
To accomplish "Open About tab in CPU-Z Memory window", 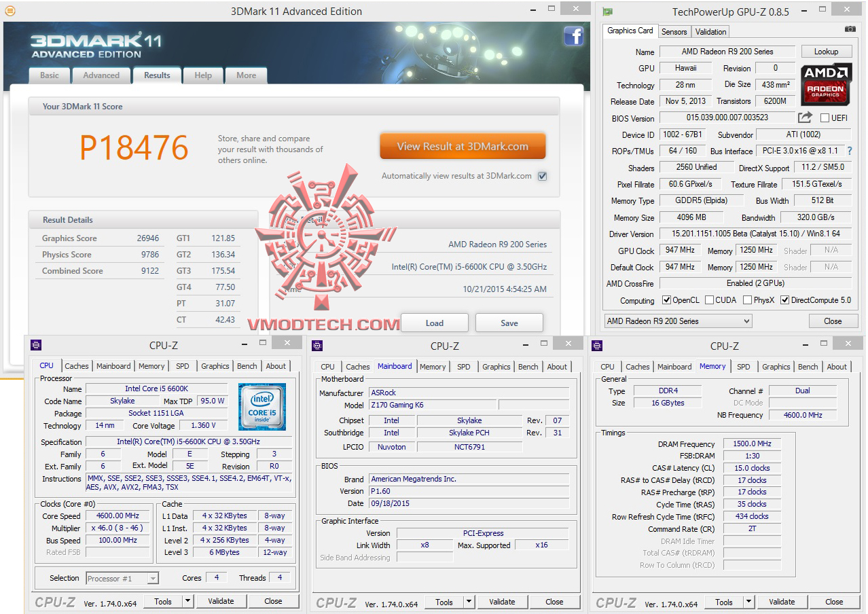I will pyautogui.click(x=837, y=367).
